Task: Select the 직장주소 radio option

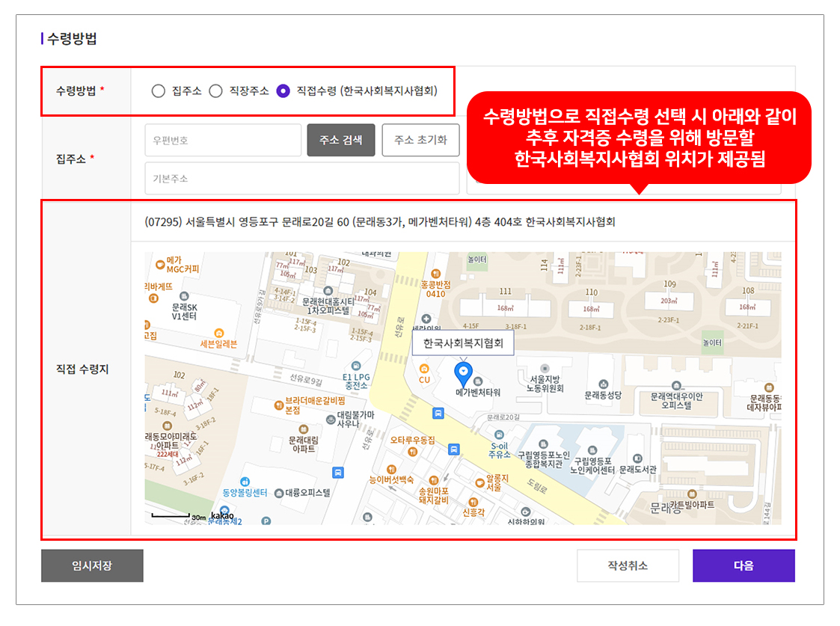Action: point(215,91)
